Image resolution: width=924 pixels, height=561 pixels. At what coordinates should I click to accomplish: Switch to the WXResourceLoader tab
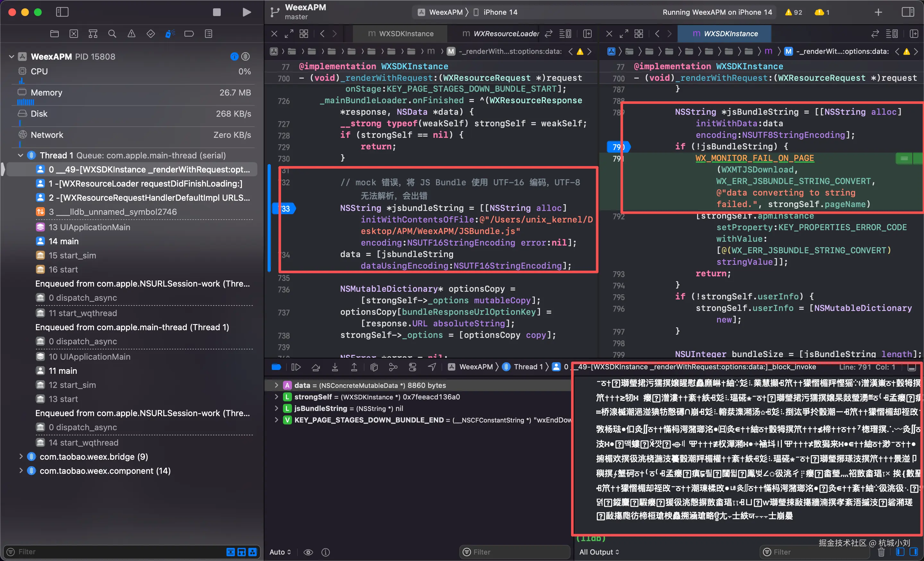506,34
